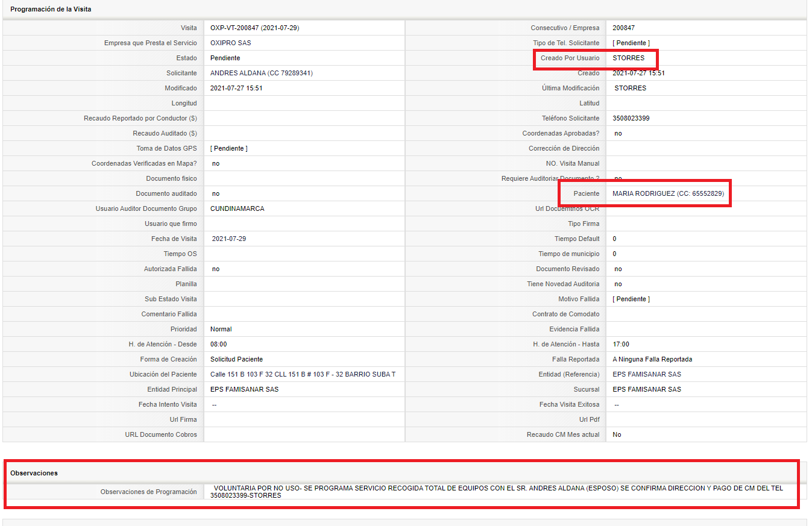Click the URL Documento Cobros label
This screenshot has width=812, height=526.
click(161, 434)
